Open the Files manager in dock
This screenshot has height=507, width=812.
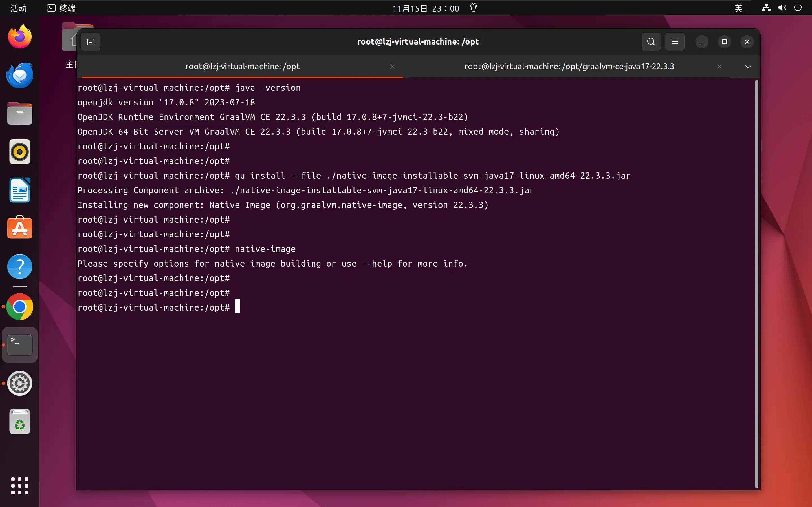20,114
